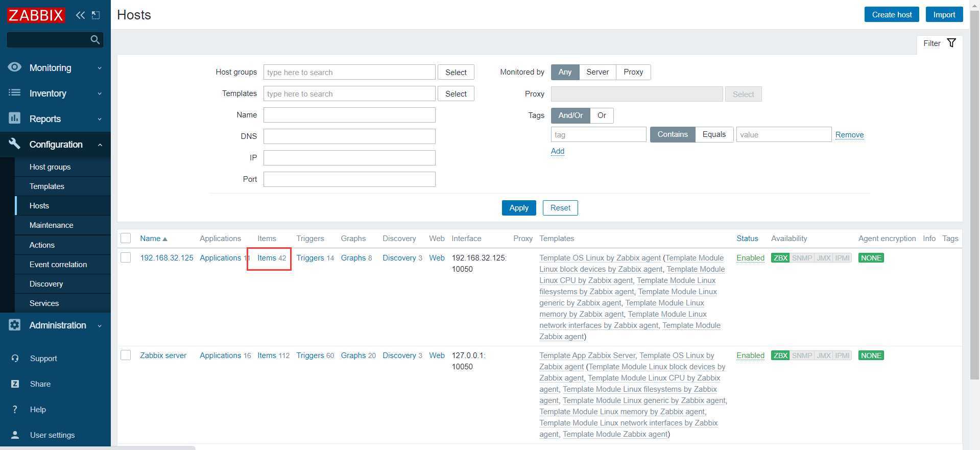
Task: Click the Configuration wrench icon
Action: point(15,144)
